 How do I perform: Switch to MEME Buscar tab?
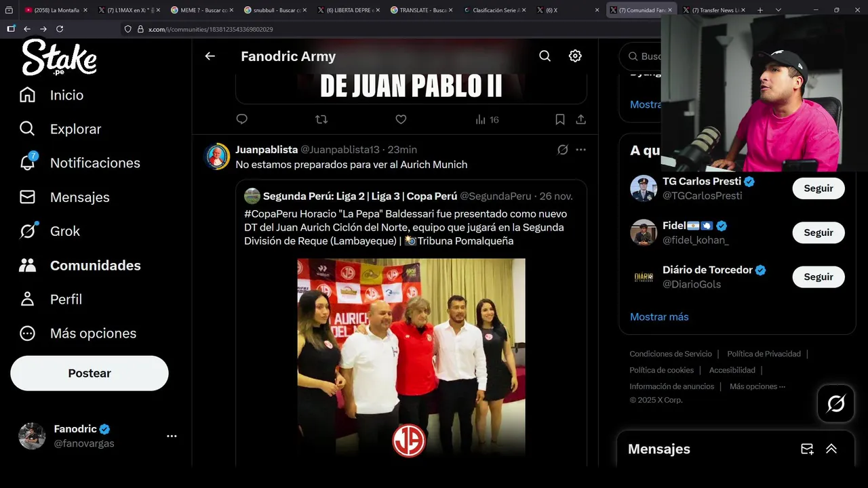(x=201, y=10)
